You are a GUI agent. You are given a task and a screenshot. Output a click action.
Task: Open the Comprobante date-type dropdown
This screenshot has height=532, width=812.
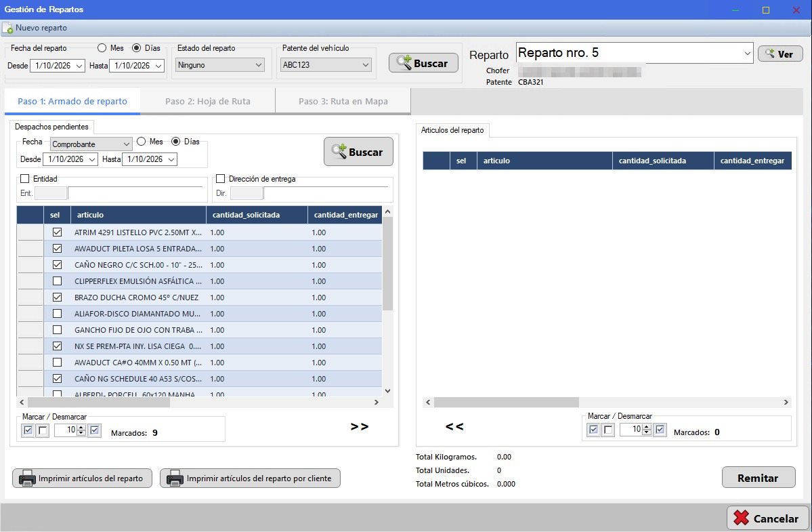(x=91, y=144)
